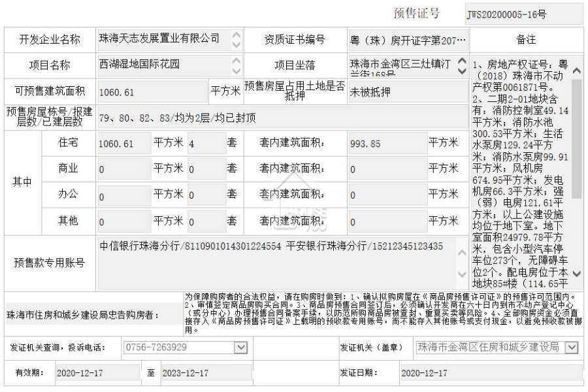Click project location field 珠海市金湾区三灶镇
This screenshot has width=588, height=392.
408,65
